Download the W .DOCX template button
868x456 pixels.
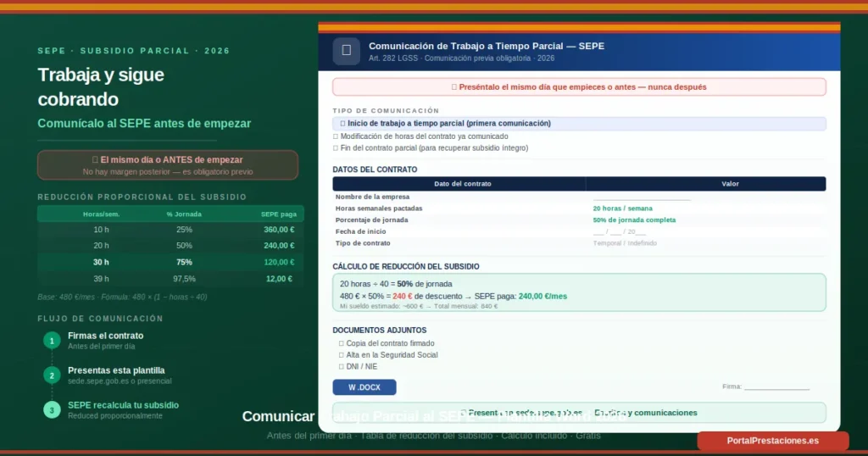364,387
